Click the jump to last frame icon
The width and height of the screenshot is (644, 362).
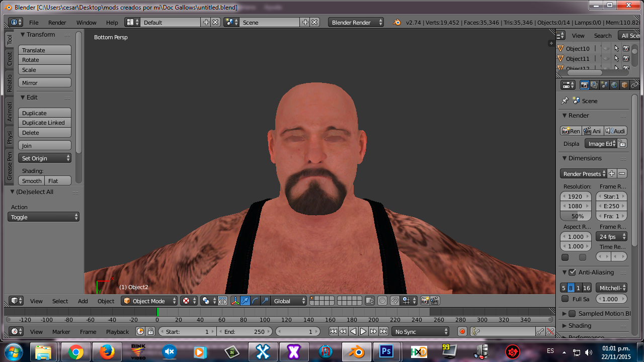tap(383, 331)
